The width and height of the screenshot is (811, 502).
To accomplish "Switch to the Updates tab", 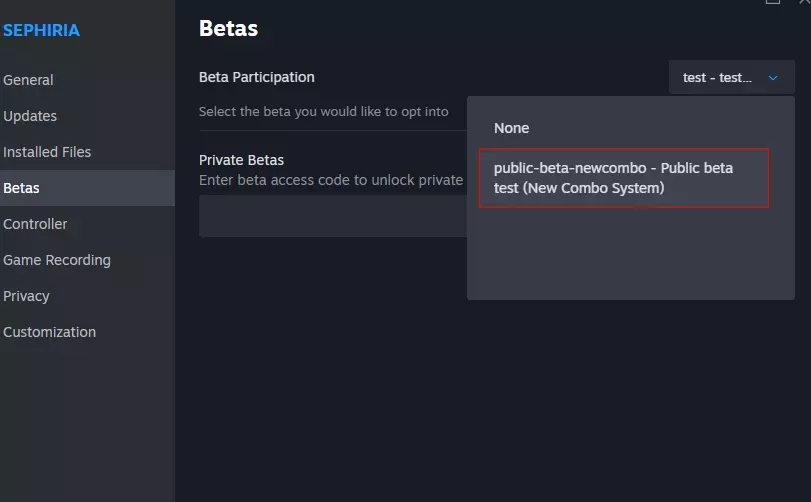I will point(30,116).
